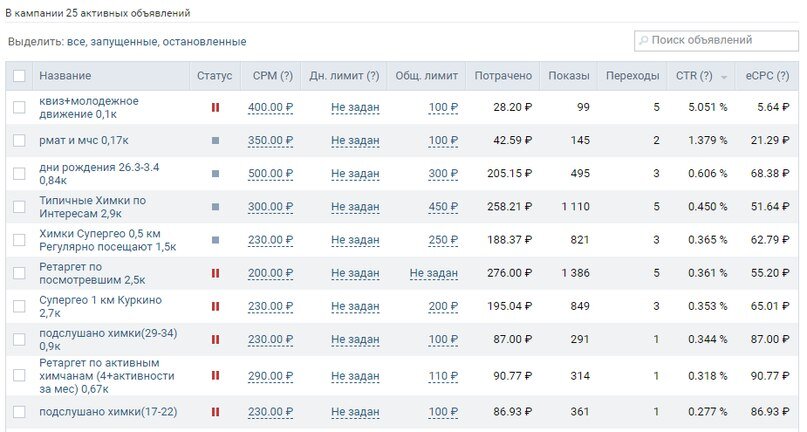807x432 pixels.
Task: Select all ads via 'все' link
Action: 76,42
